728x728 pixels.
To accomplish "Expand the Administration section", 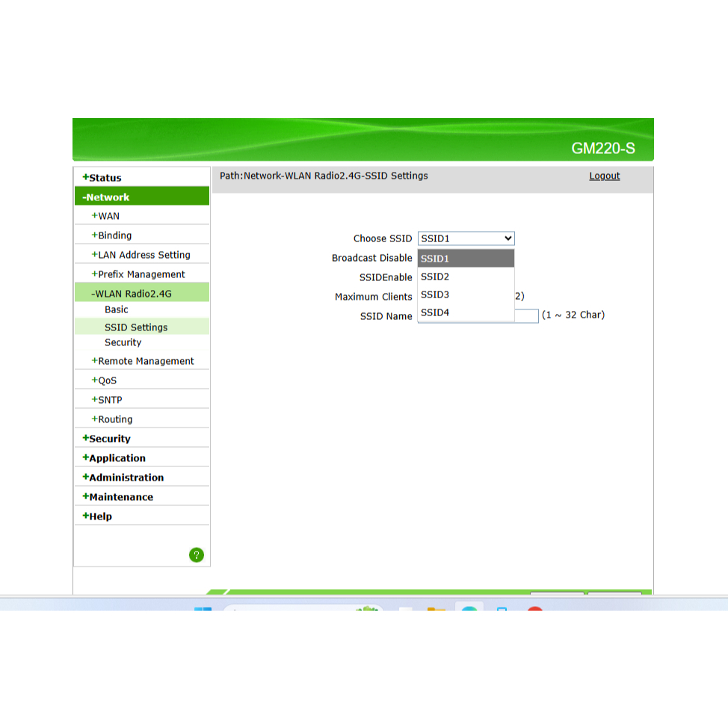I will click(123, 478).
